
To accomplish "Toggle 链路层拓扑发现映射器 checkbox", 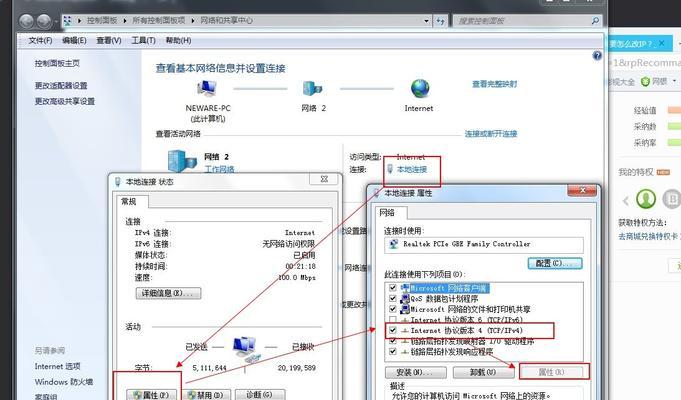I will coord(393,341).
